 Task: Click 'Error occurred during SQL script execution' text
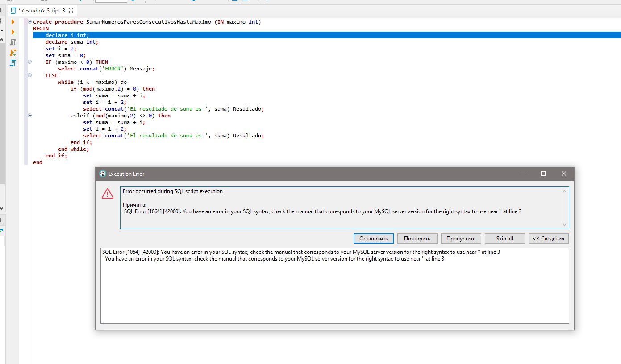point(173,191)
